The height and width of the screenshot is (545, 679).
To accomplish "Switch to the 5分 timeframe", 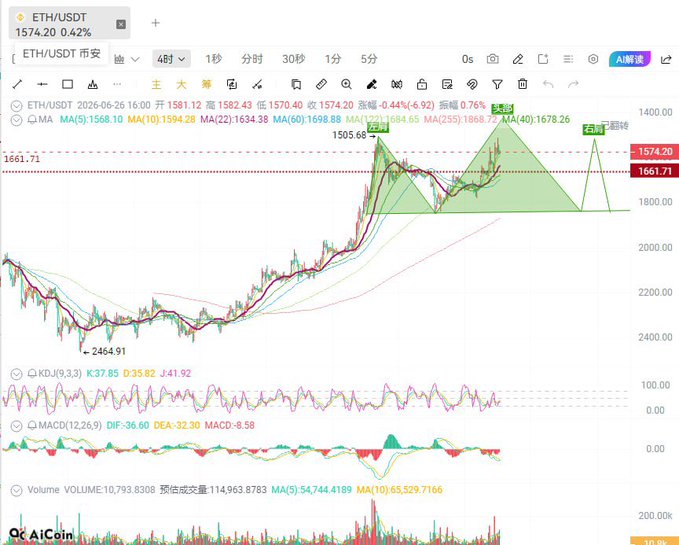I will pos(369,59).
